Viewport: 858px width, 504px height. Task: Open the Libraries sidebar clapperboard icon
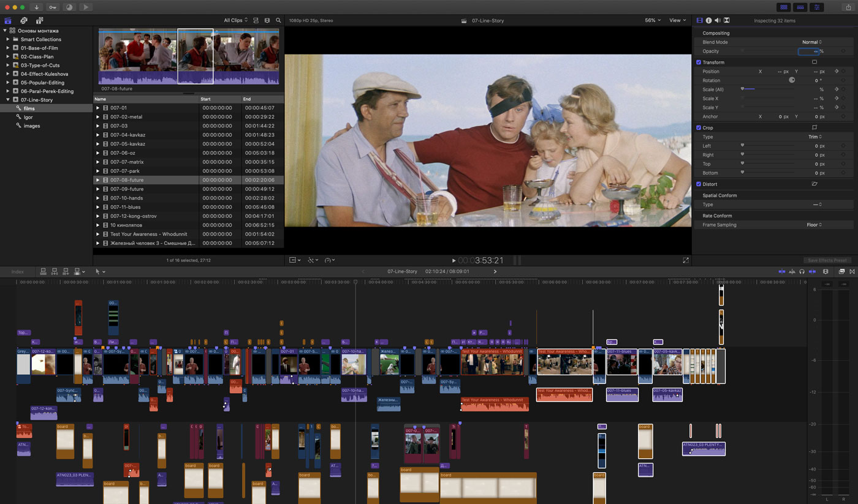coord(8,20)
